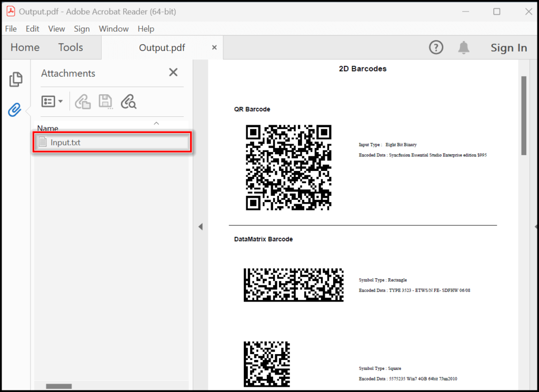Click the search attachments icon
The height and width of the screenshot is (392, 539).
128,101
